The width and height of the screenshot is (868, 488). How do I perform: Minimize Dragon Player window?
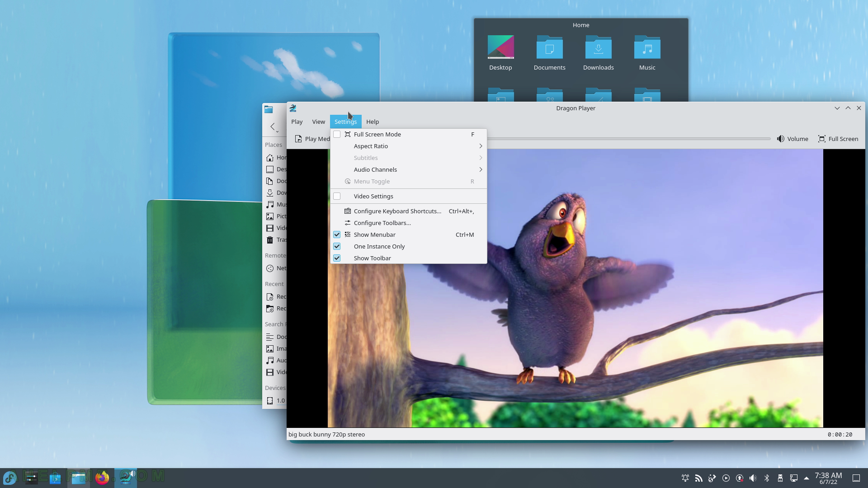point(837,108)
